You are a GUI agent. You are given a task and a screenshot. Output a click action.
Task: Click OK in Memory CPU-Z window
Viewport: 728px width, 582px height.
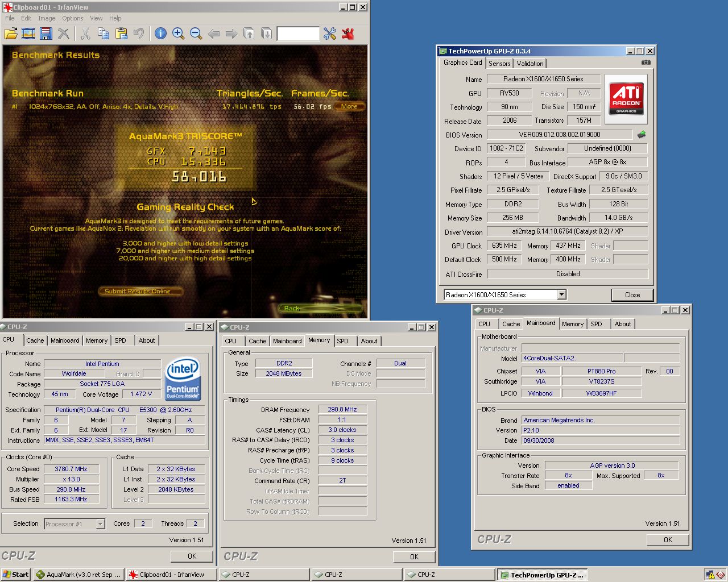point(414,557)
